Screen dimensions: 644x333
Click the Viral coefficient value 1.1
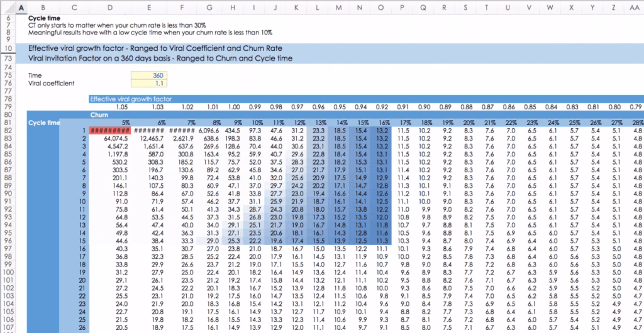[x=149, y=83]
